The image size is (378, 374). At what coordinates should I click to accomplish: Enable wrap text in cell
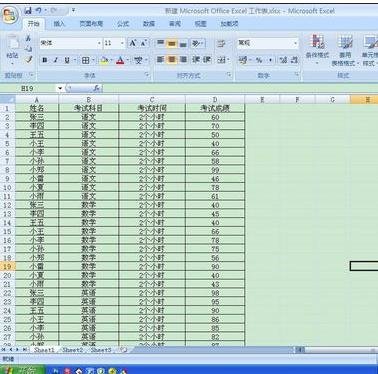(221, 43)
